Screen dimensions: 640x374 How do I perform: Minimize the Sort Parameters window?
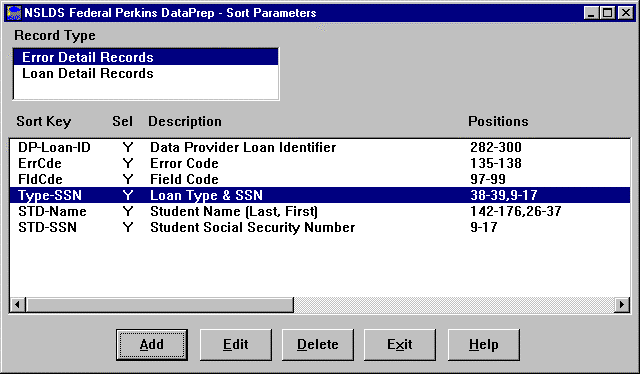click(x=591, y=13)
